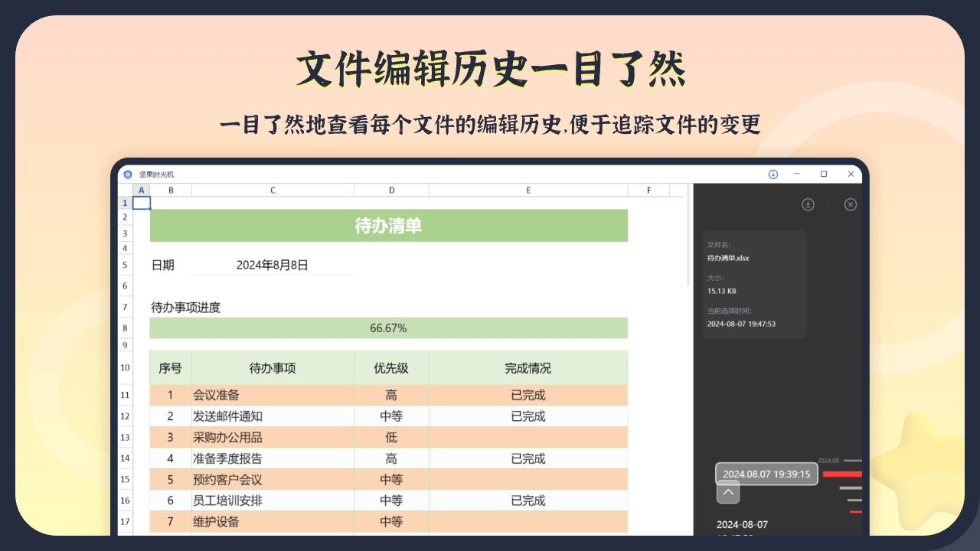Click the download icon in the version history panel
This screenshot has width=980, height=551.
click(808, 204)
